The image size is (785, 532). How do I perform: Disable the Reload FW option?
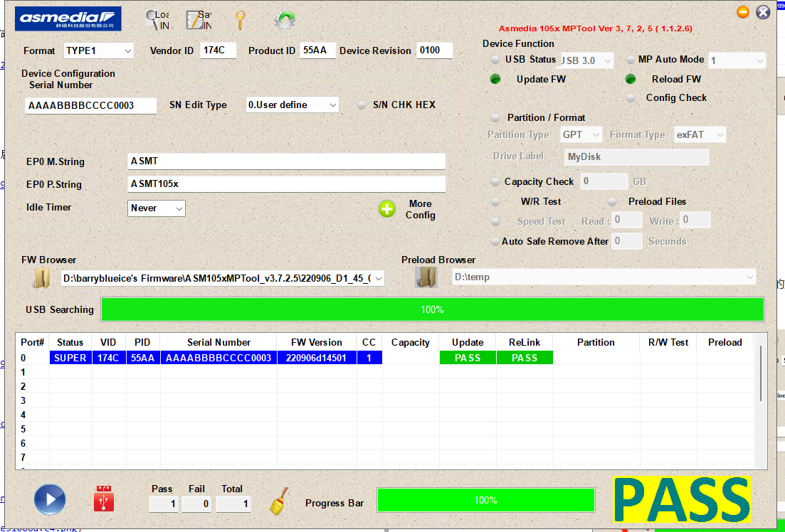click(631, 79)
